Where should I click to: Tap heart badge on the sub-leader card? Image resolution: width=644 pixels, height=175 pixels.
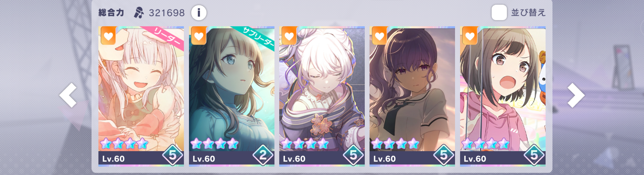tap(199, 36)
